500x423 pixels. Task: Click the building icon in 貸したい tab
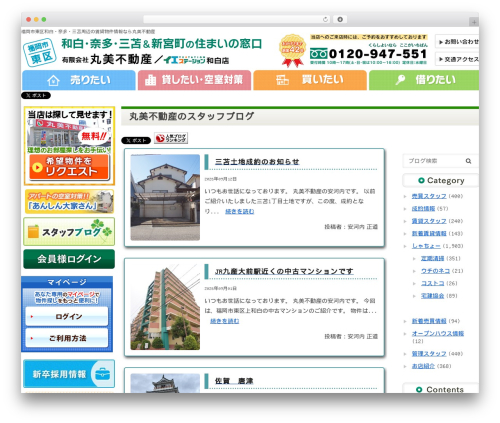click(150, 80)
